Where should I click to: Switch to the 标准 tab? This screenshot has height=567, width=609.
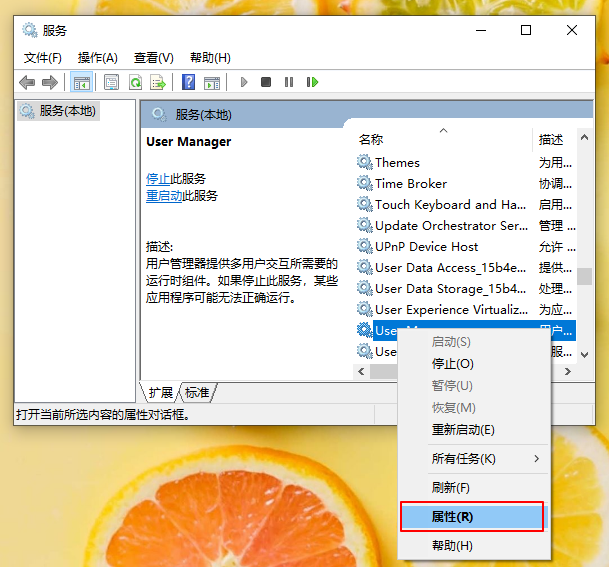[198, 393]
